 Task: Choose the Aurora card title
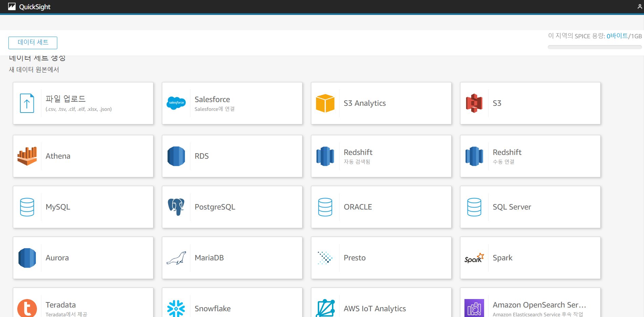(57, 258)
